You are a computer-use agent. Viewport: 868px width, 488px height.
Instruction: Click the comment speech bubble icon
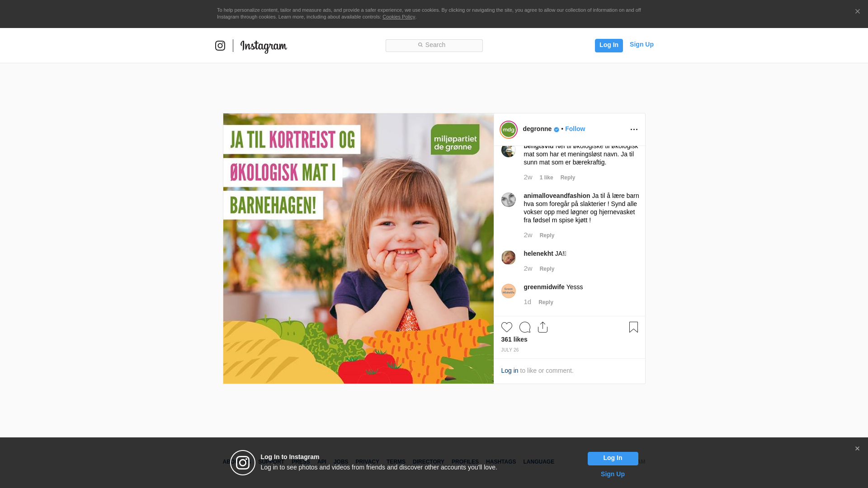click(x=524, y=327)
